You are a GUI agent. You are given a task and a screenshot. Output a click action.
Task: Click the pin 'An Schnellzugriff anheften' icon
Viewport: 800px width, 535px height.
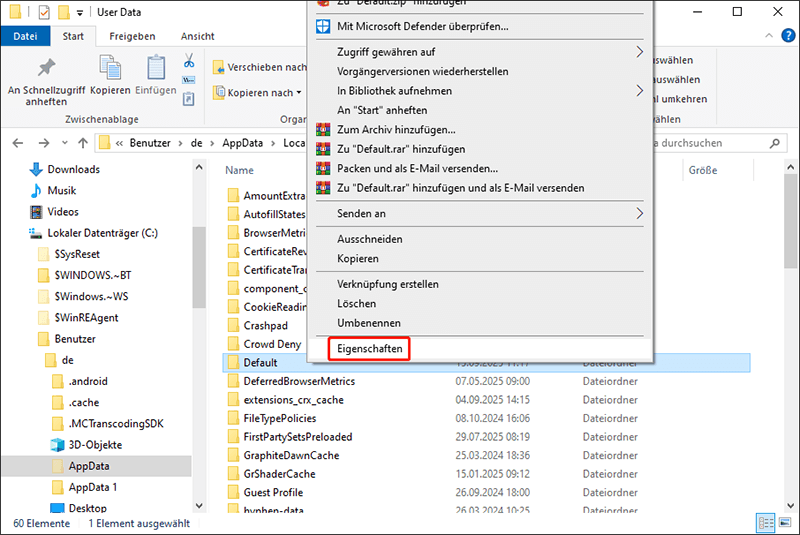pos(46,68)
